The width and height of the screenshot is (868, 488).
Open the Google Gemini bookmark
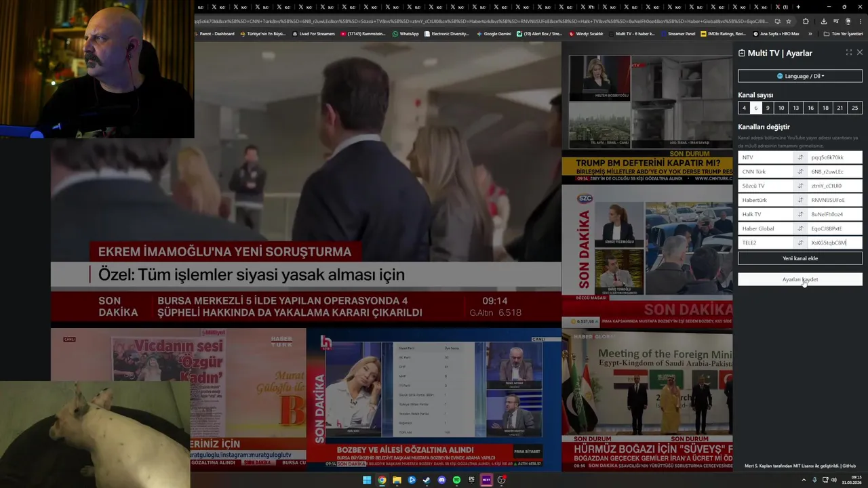pyautogui.click(x=494, y=33)
